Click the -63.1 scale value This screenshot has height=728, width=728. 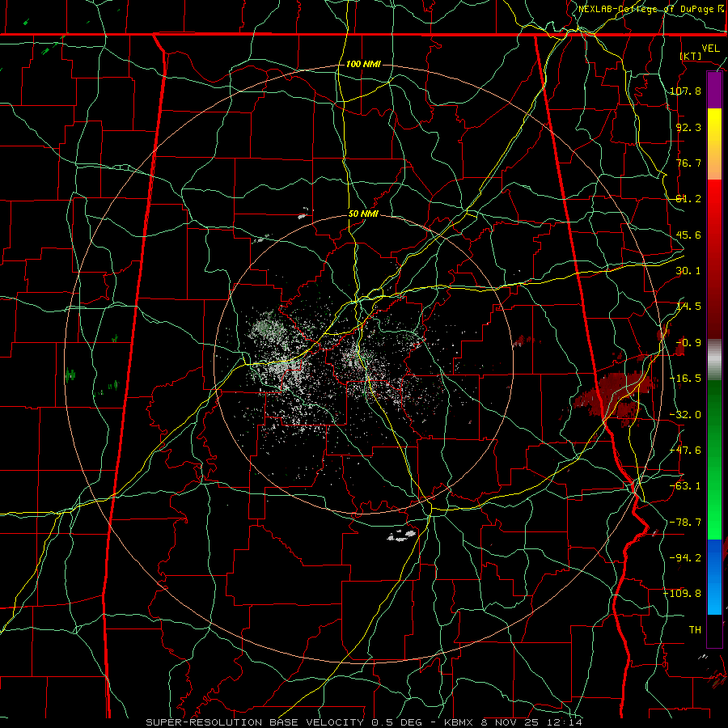coord(686,486)
